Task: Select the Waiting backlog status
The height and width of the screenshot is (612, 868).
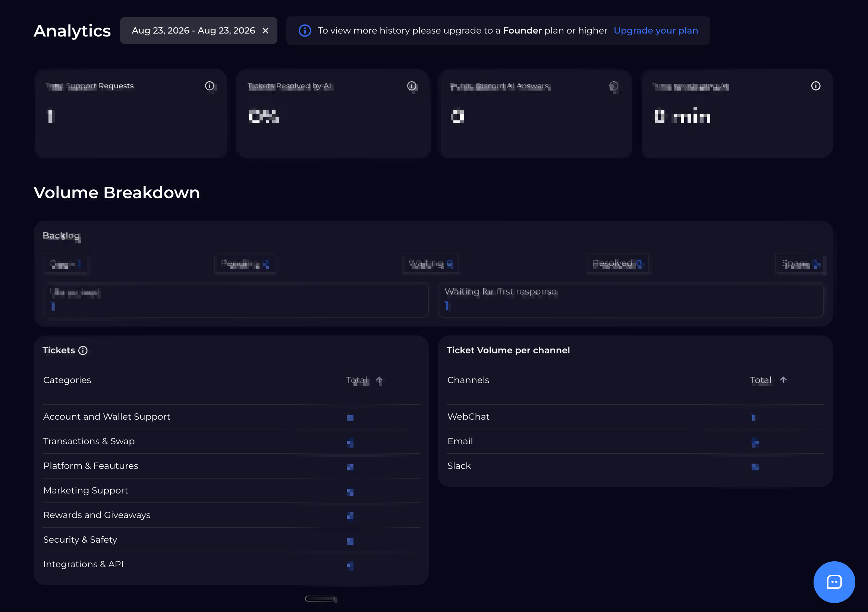Action: point(430,263)
